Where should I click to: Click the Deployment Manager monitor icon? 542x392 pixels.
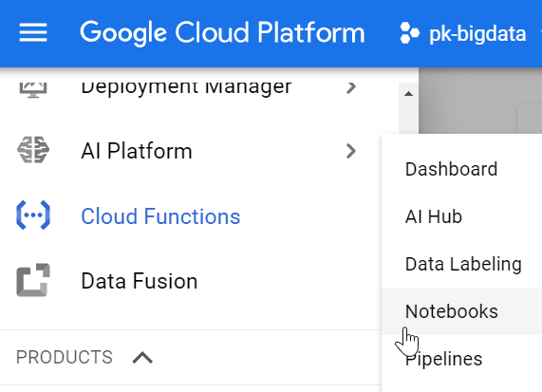[33, 89]
